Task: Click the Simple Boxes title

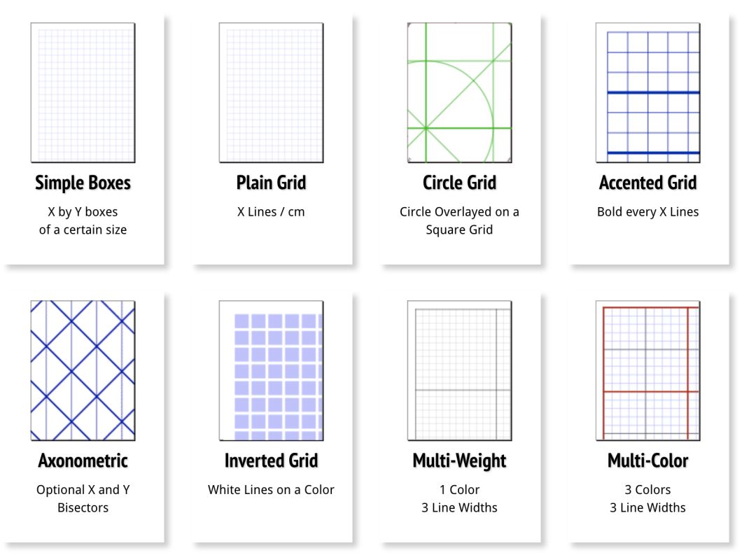Action: pyautogui.click(x=83, y=183)
